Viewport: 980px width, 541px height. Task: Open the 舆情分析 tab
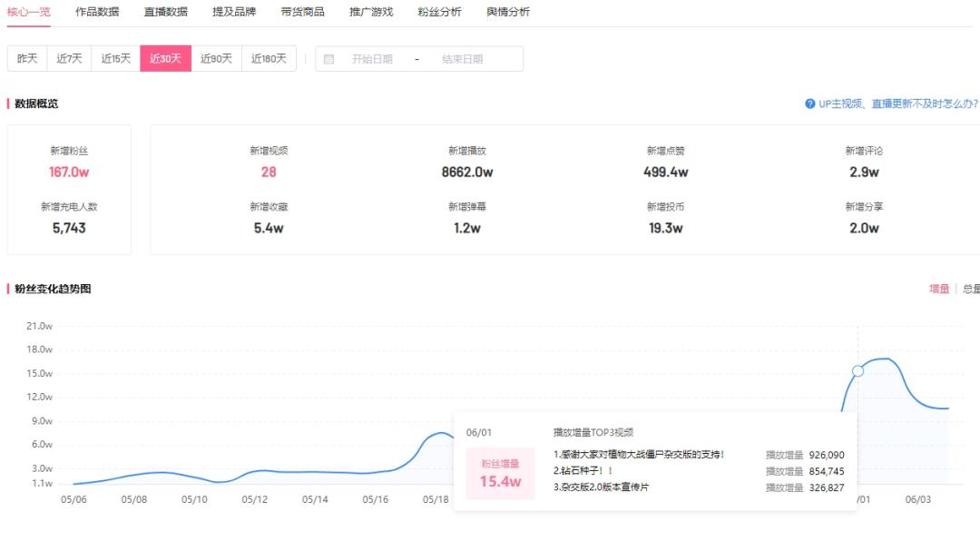508,12
